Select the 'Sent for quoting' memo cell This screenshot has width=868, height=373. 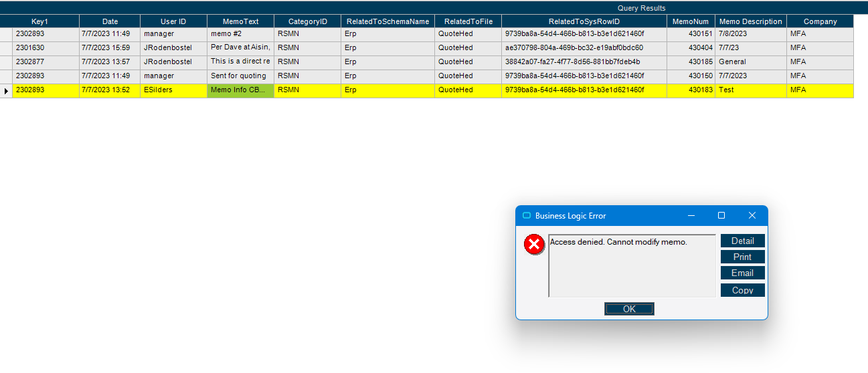[240, 76]
